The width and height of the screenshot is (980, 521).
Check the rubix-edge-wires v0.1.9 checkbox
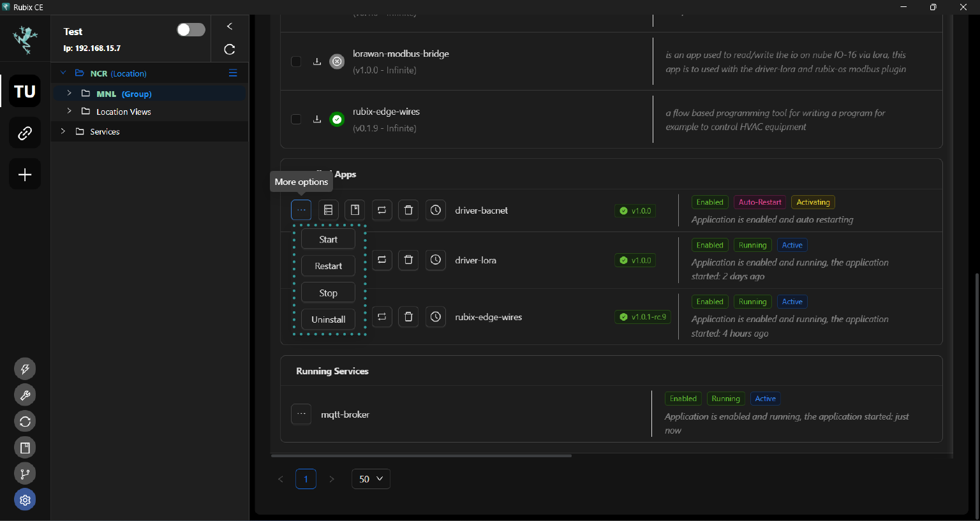coord(296,119)
